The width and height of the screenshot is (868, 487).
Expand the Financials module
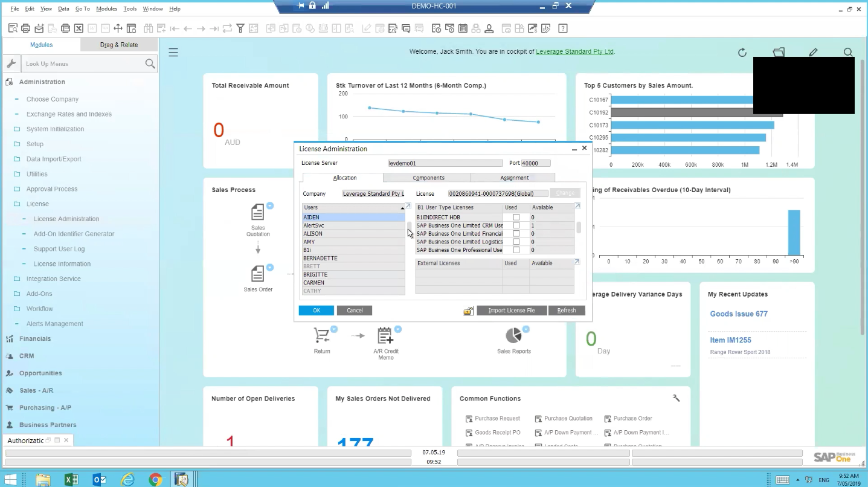pyautogui.click(x=35, y=339)
